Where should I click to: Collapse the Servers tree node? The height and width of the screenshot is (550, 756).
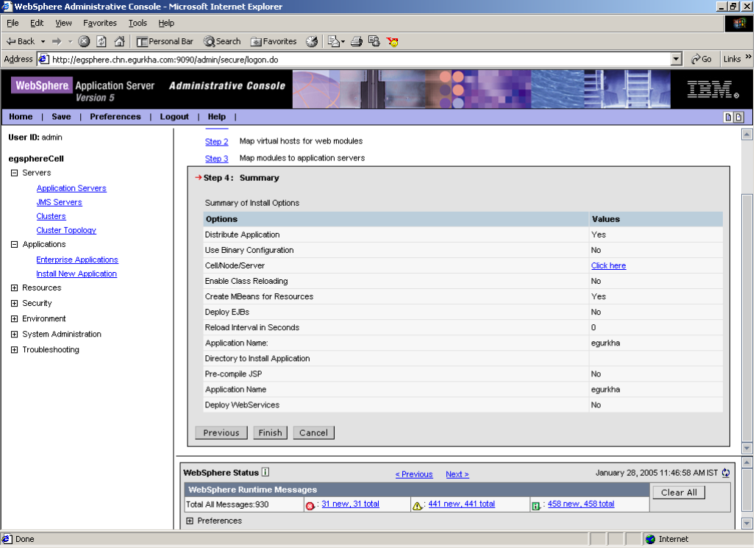tap(15, 173)
